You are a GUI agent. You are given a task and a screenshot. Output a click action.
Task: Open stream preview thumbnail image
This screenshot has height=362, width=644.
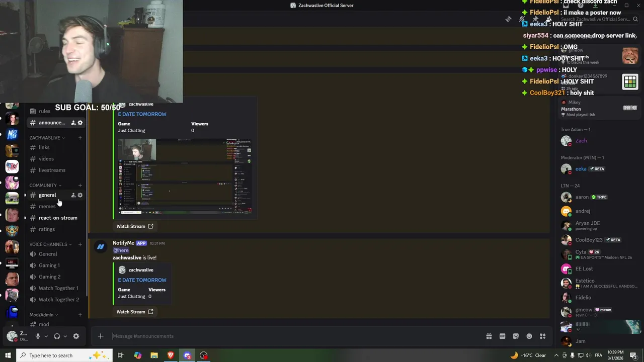click(x=185, y=177)
